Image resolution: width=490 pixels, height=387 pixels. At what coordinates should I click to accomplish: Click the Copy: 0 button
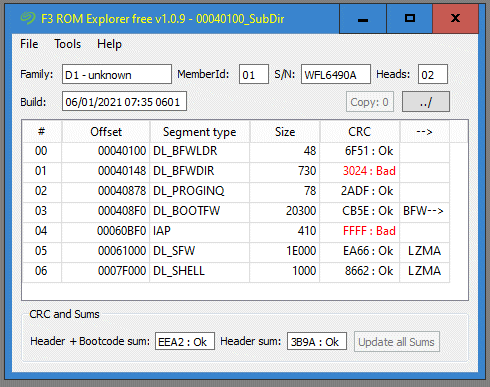(370, 102)
